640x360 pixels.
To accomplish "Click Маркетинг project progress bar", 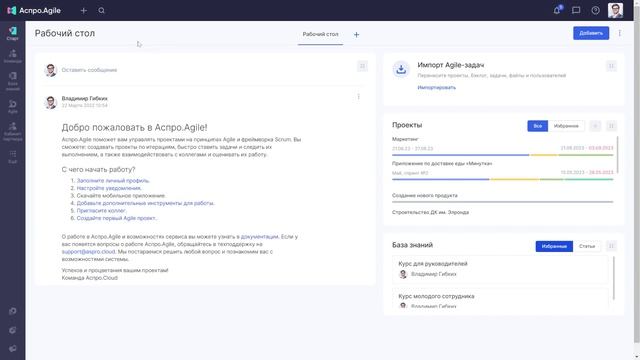I will pos(502,155).
